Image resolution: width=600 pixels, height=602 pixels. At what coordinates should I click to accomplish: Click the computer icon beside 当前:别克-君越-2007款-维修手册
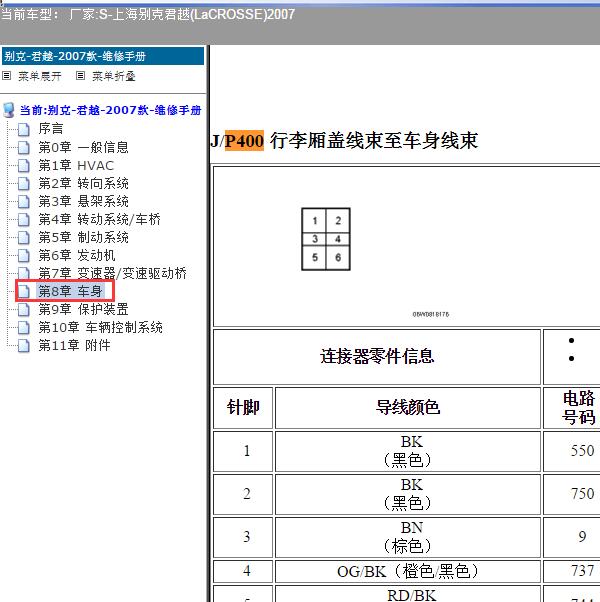coord(9,110)
